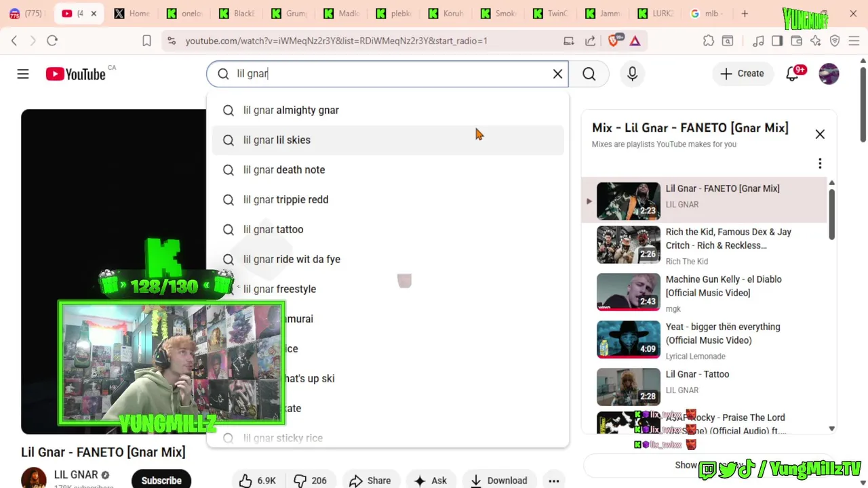Select suggestion lil gnar sticky rice

[x=388, y=438]
